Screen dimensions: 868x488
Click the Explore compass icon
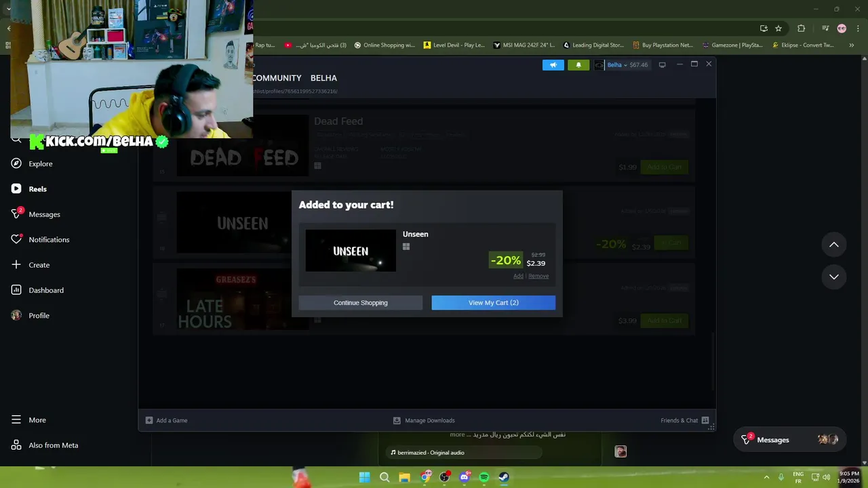16,163
